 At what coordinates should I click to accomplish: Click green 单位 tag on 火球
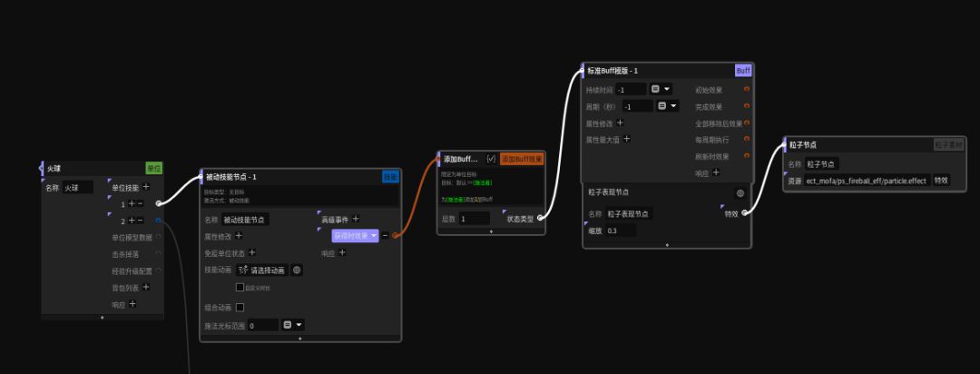point(153,168)
